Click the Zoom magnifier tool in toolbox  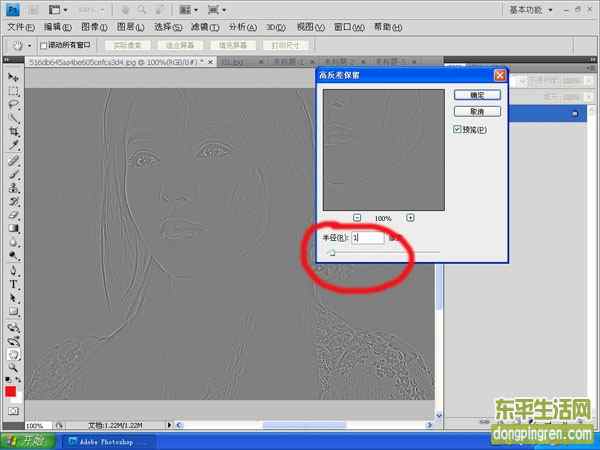pos(13,367)
